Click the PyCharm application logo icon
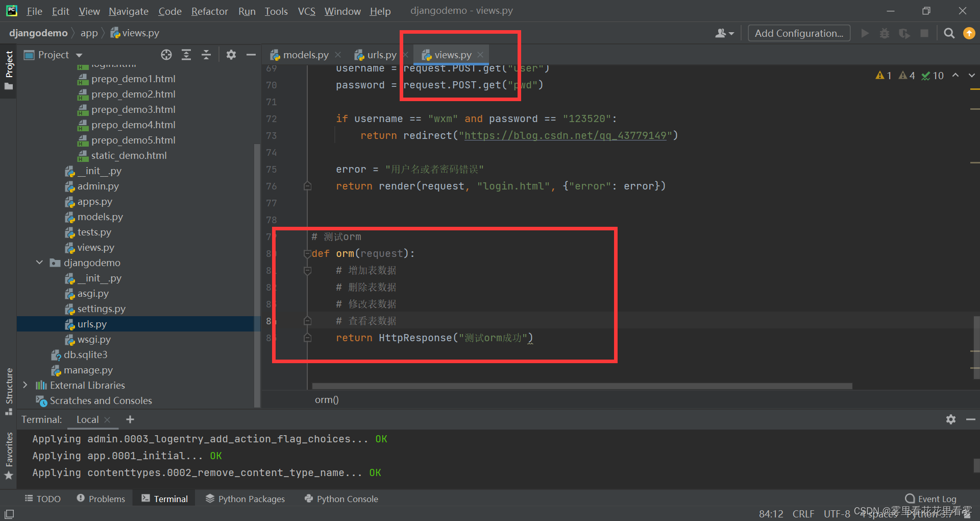Viewport: 980px width, 521px height. (x=11, y=11)
